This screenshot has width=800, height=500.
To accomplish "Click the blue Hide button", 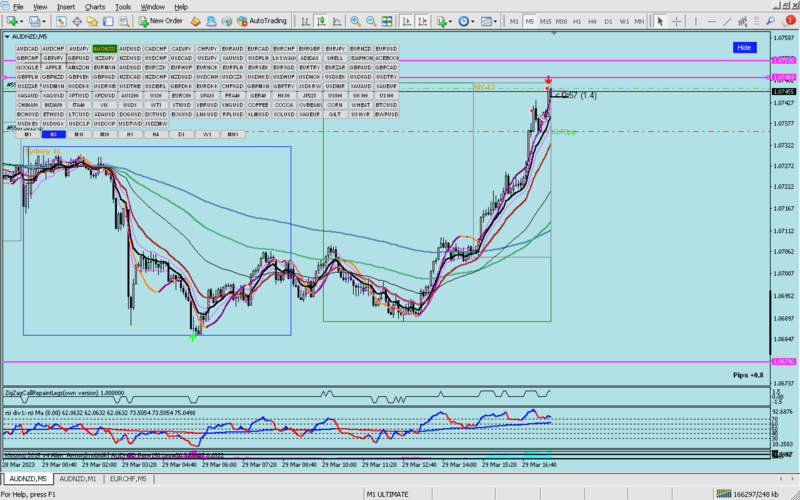I will click(x=744, y=47).
